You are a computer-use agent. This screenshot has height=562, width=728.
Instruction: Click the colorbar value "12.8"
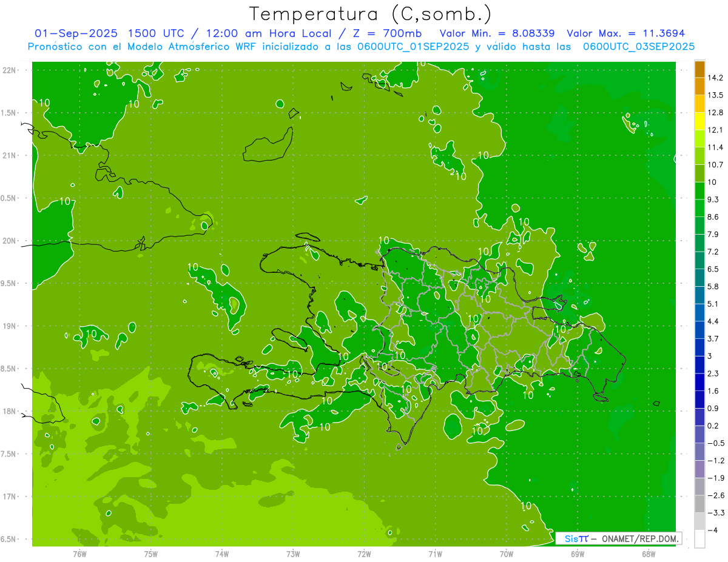click(x=716, y=113)
